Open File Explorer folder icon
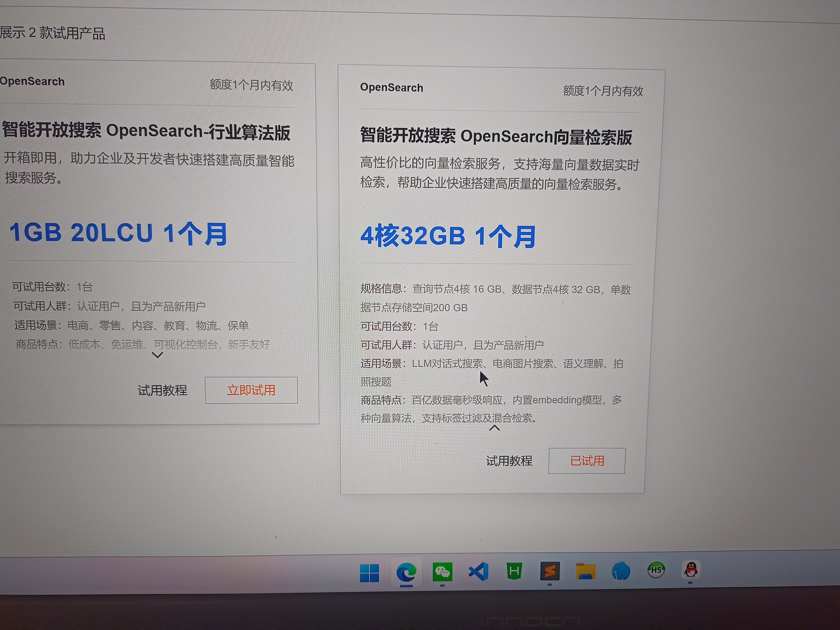840x630 pixels. tap(585, 571)
